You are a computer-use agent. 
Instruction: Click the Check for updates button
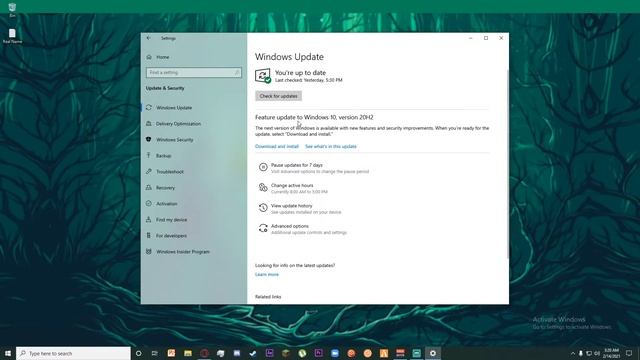click(278, 96)
